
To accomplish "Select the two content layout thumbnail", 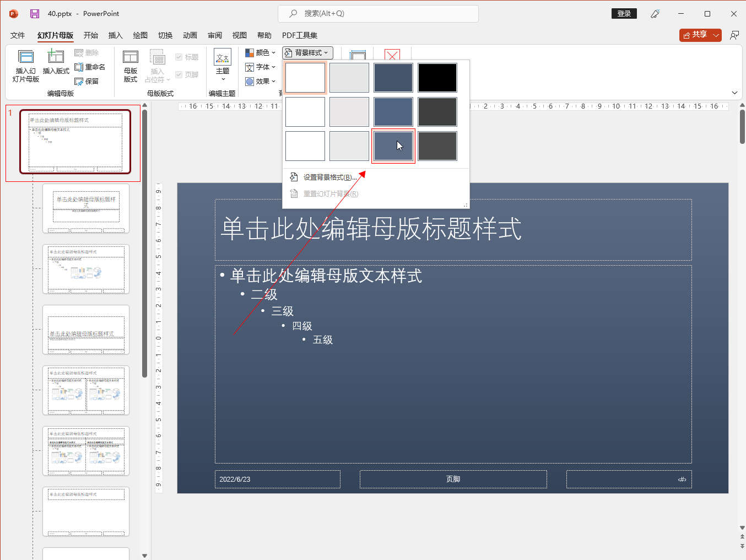I will pos(86,390).
